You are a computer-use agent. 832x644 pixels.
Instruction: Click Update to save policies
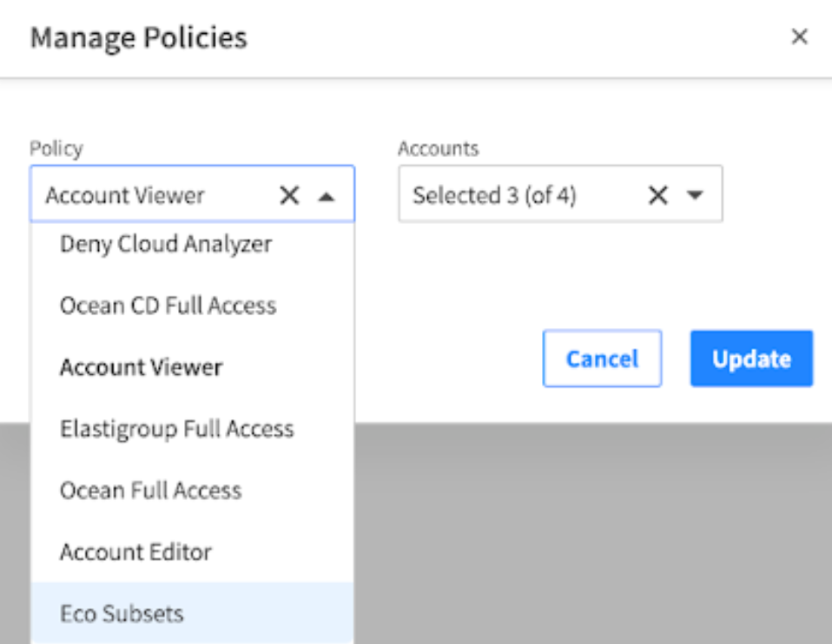click(x=751, y=358)
